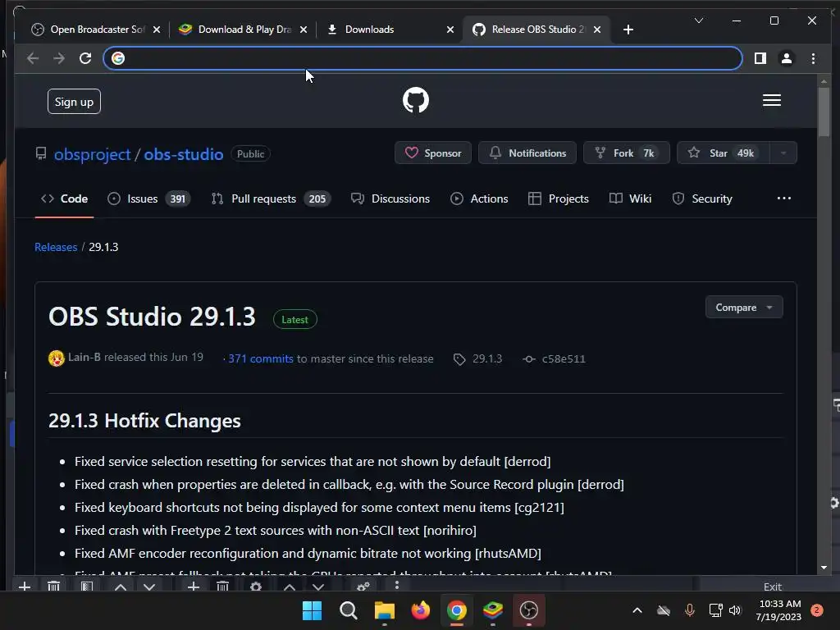The height and width of the screenshot is (630, 840).
Task: Focus the browser address bar
Action: pyautogui.click(x=422, y=58)
